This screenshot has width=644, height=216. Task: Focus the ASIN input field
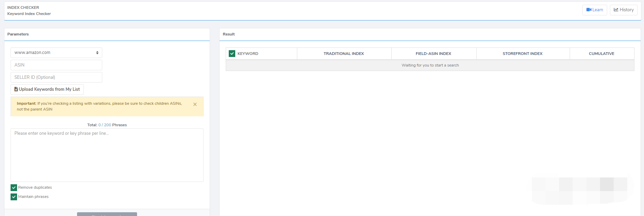pyautogui.click(x=56, y=65)
